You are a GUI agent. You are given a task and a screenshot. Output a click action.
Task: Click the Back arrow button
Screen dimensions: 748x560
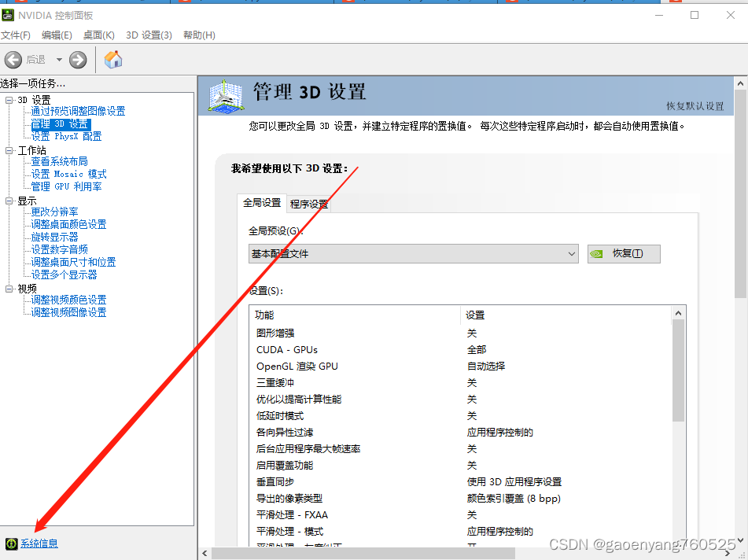(x=13, y=60)
